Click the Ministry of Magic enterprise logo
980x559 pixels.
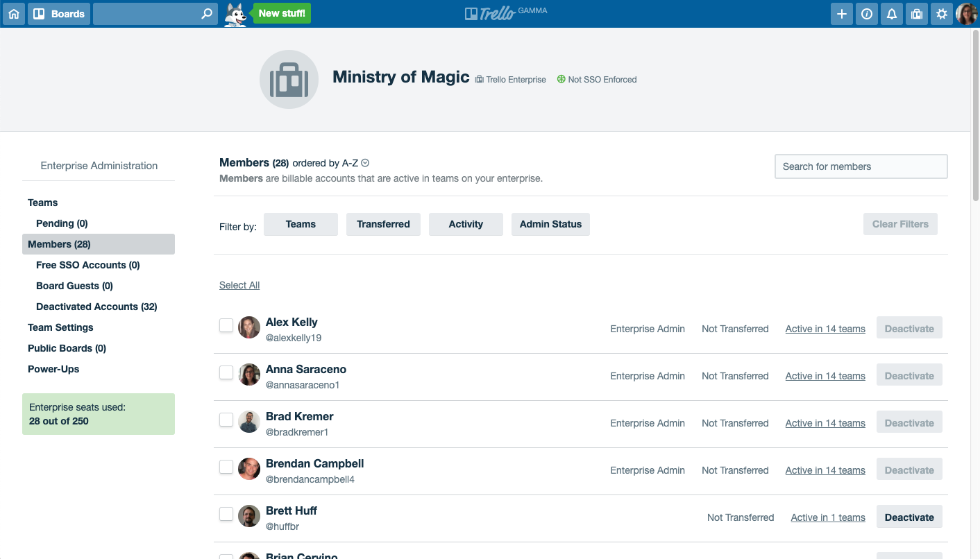click(289, 80)
